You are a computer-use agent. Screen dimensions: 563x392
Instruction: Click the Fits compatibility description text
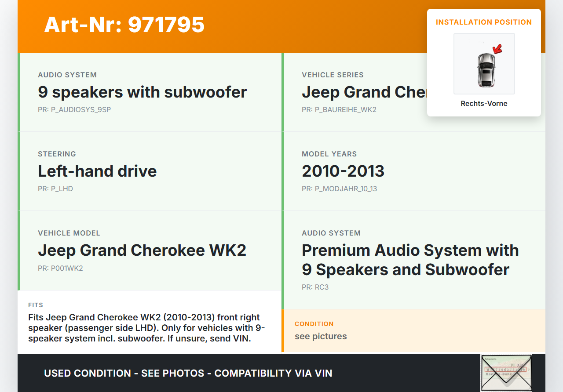click(x=146, y=328)
